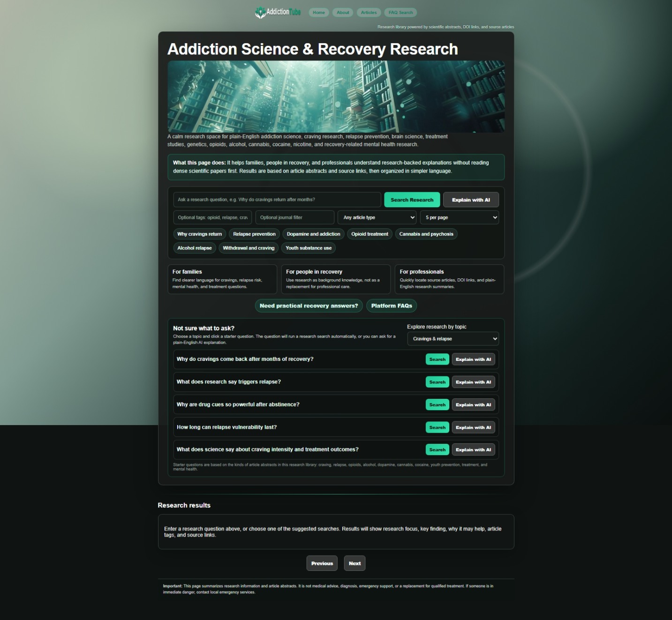The image size is (672, 620).
Task: Select the Youth substance use chip
Action: pos(309,248)
